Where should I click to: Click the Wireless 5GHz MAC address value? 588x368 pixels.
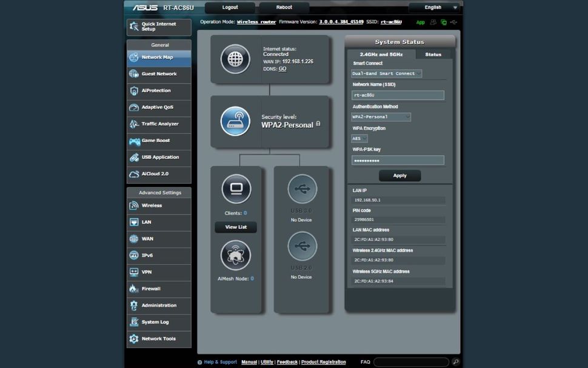tap(374, 281)
